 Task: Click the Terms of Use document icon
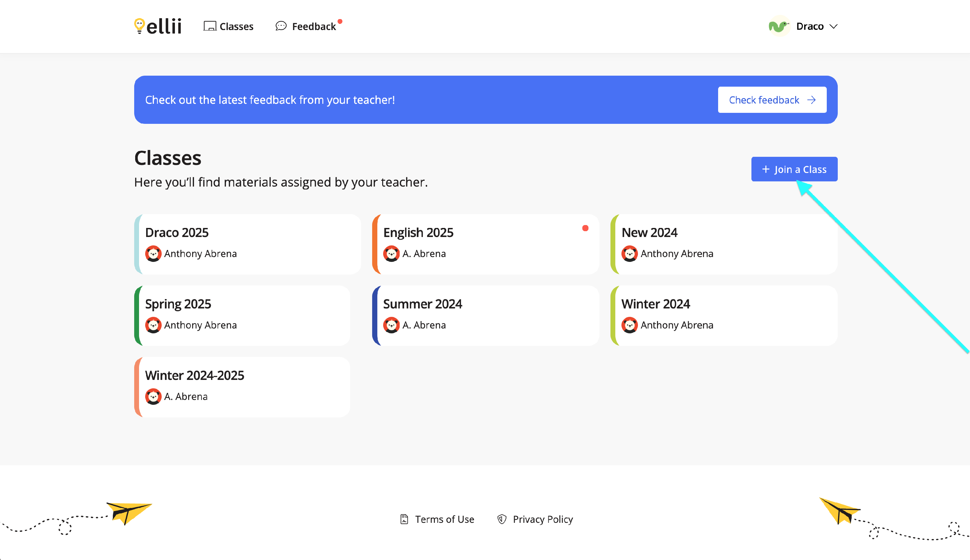[404, 519]
